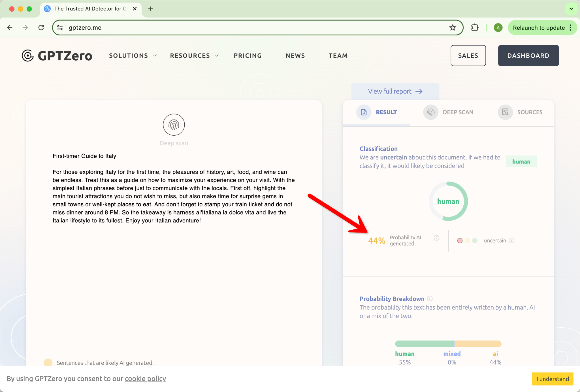Click the human circular gauge

click(448, 201)
